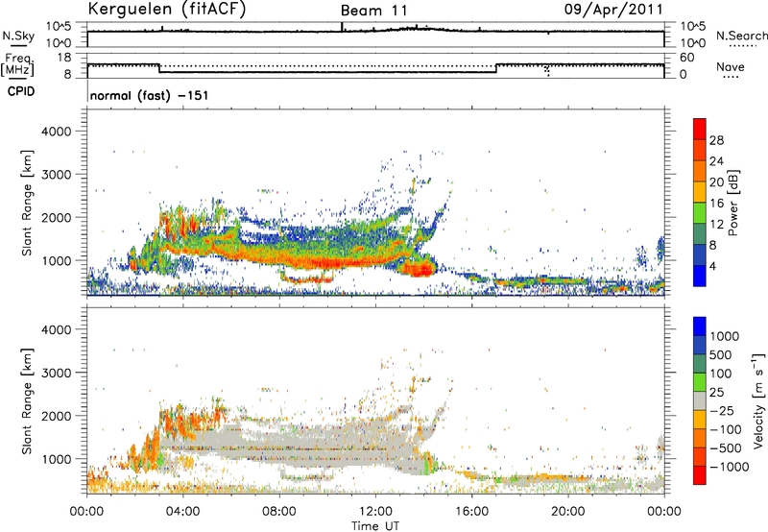Select the gray segment of Velocity colorbar
This screenshot has height=532, width=768.
[x=700, y=400]
